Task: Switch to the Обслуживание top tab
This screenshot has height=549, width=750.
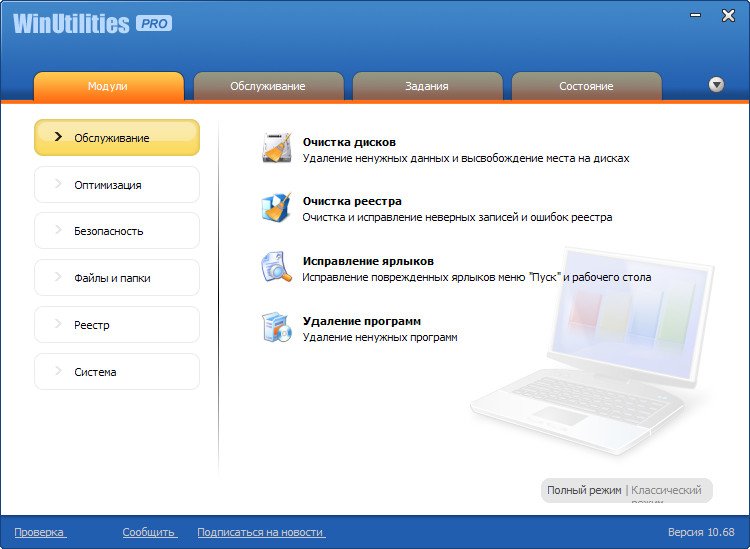Action: click(268, 87)
